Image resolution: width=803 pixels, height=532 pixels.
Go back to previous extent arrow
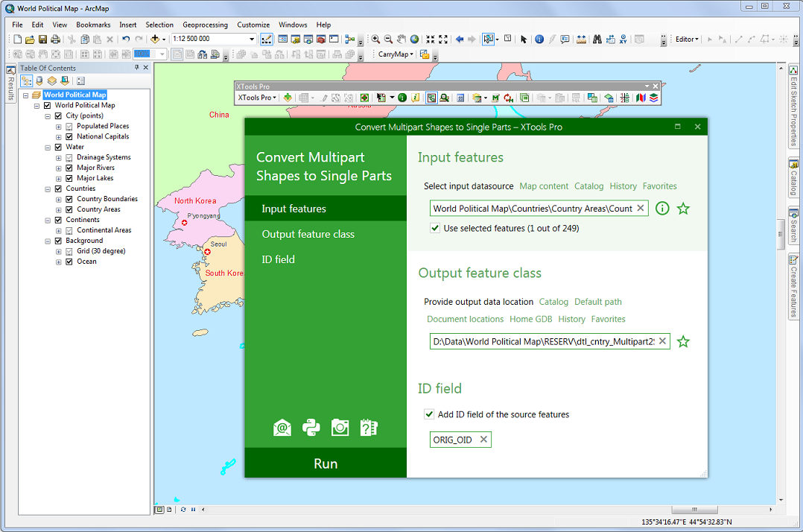pos(460,39)
